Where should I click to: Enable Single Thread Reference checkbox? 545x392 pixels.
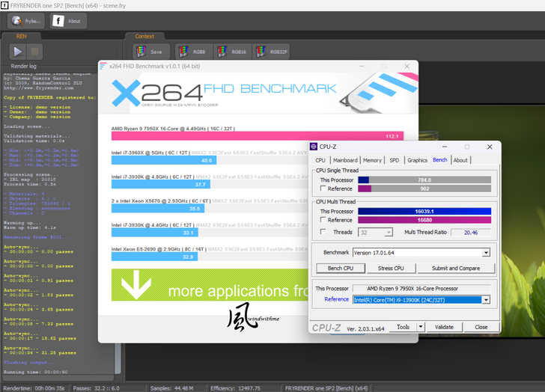(323, 189)
